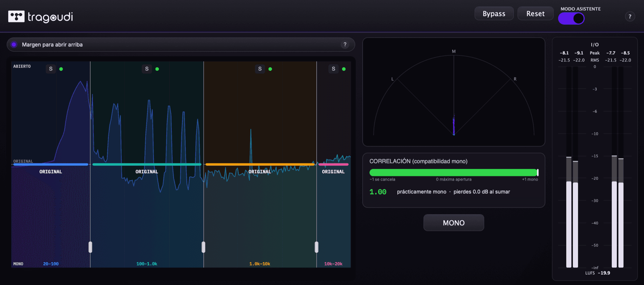Click the input peak value -8.1
This screenshot has width=644, height=285.
(564, 53)
